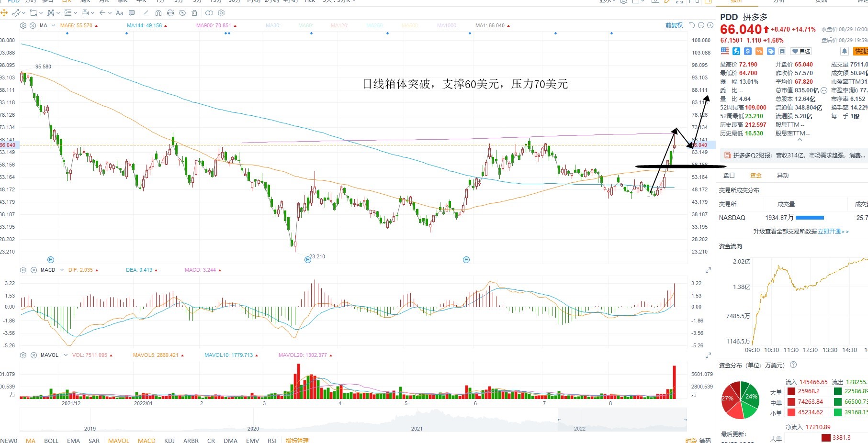Open the notes document icon
The image size is (868, 443).
click(782, 51)
